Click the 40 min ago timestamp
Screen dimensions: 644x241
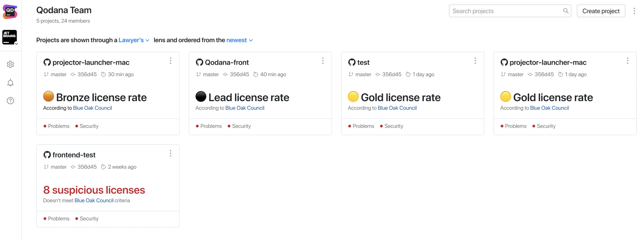[x=273, y=74]
